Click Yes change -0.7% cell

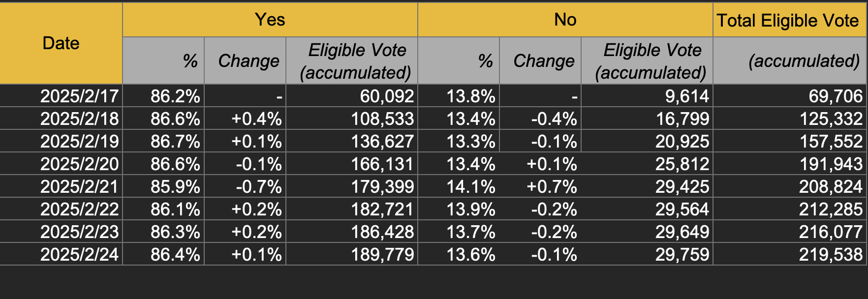coord(245,186)
